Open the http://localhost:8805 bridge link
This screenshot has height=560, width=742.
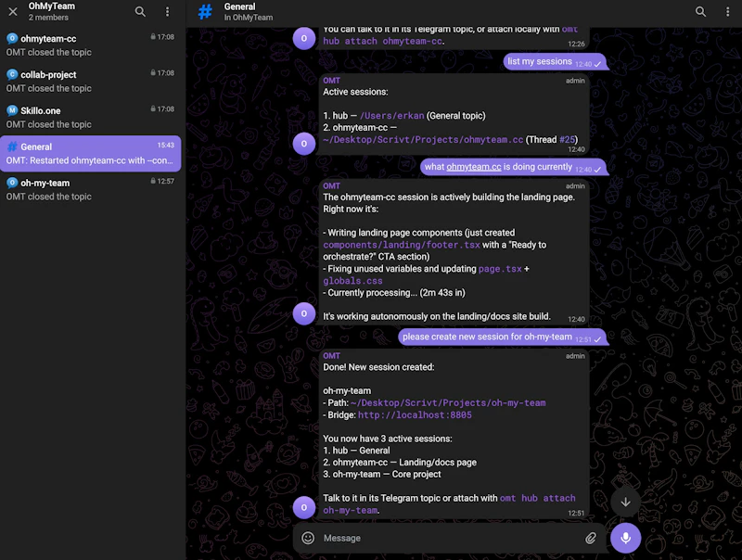[415, 415]
